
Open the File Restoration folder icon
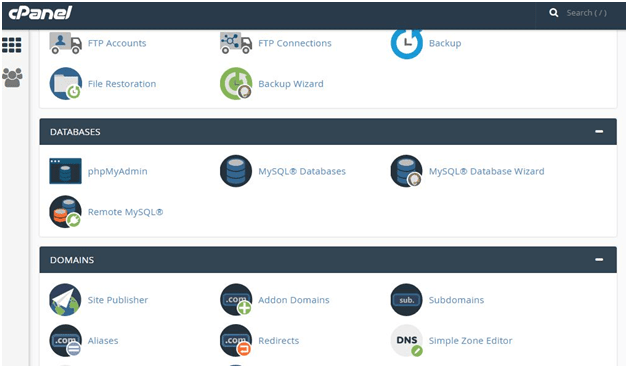click(x=65, y=83)
